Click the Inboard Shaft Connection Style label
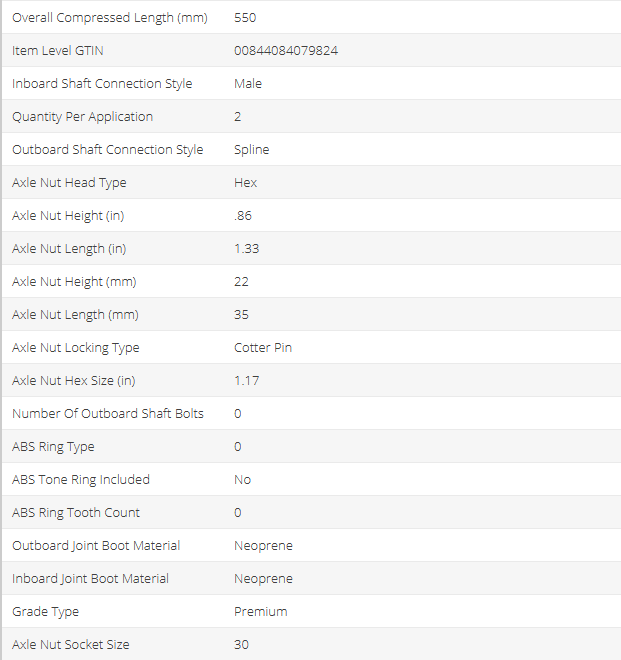Image resolution: width=621 pixels, height=660 pixels. [102, 83]
